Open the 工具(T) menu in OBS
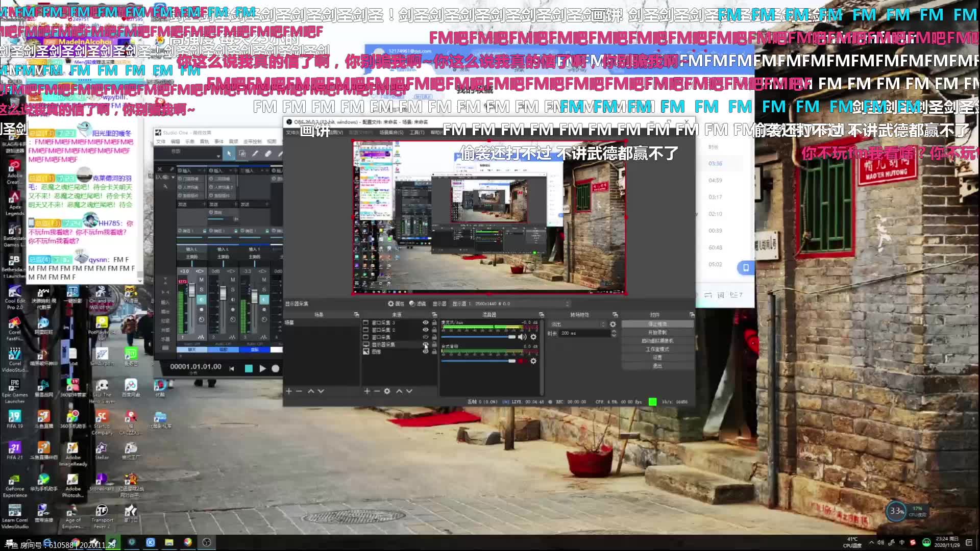 [416, 133]
